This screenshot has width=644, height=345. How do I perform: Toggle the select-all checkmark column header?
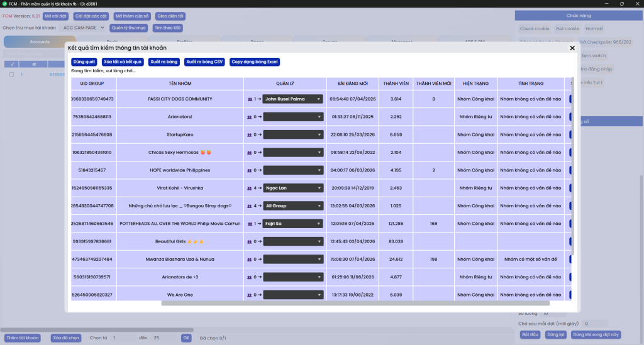[11, 64]
